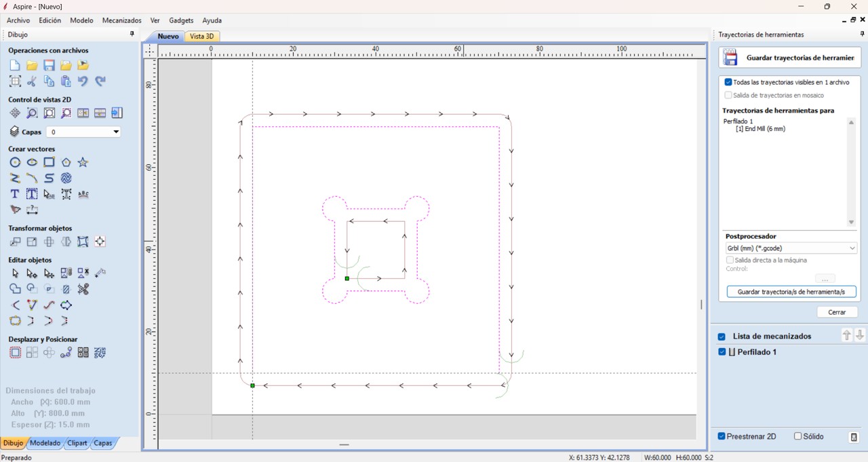868x462 pixels.
Task: Select the Draw Polygon tool
Action: 66,162
